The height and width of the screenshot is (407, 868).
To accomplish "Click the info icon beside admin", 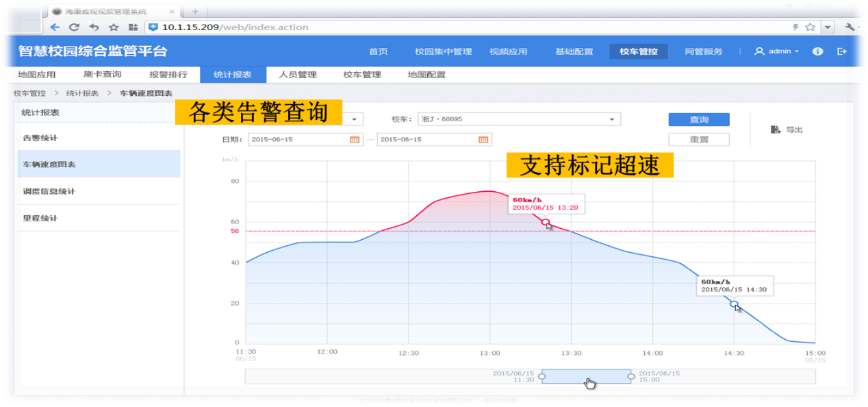I will coord(817,51).
